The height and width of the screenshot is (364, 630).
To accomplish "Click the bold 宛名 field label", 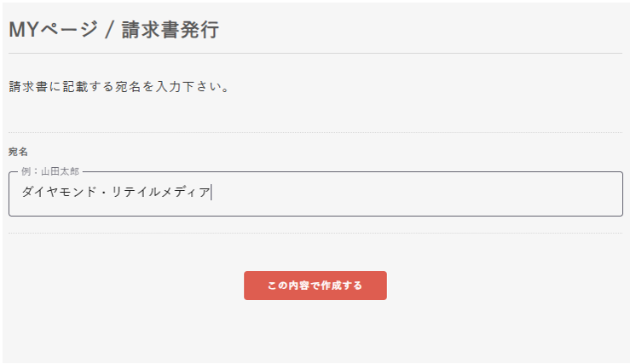I will [x=18, y=152].
